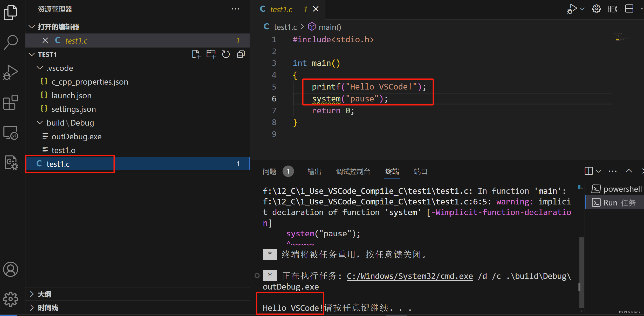
Task: Click the #include<stdio.h> line
Action: 333,39
